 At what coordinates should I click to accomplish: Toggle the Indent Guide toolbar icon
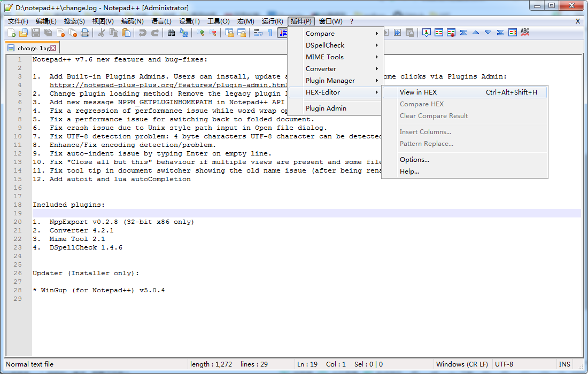[282, 33]
